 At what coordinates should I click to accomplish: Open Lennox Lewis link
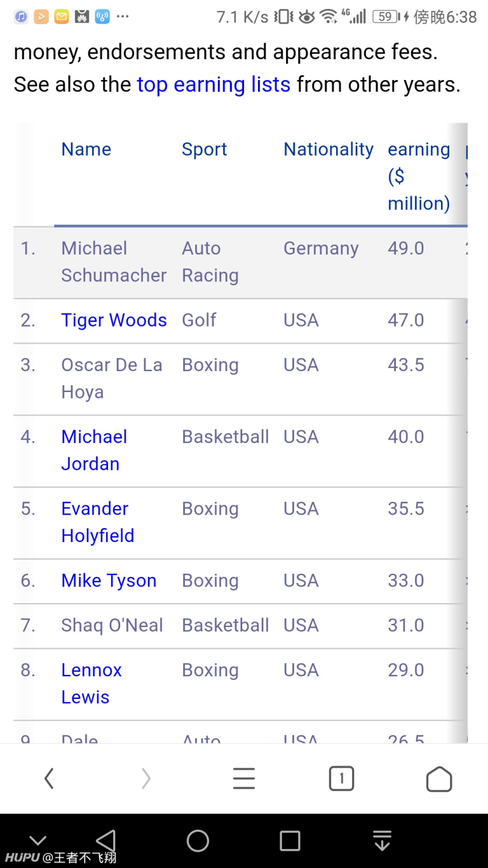(x=91, y=683)
